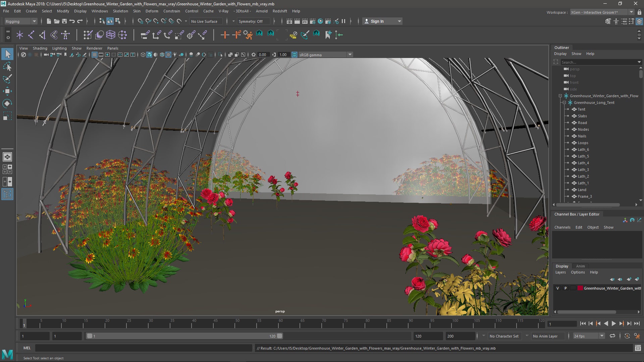Toggle X-Ray display mode

(x=230, y=55)
